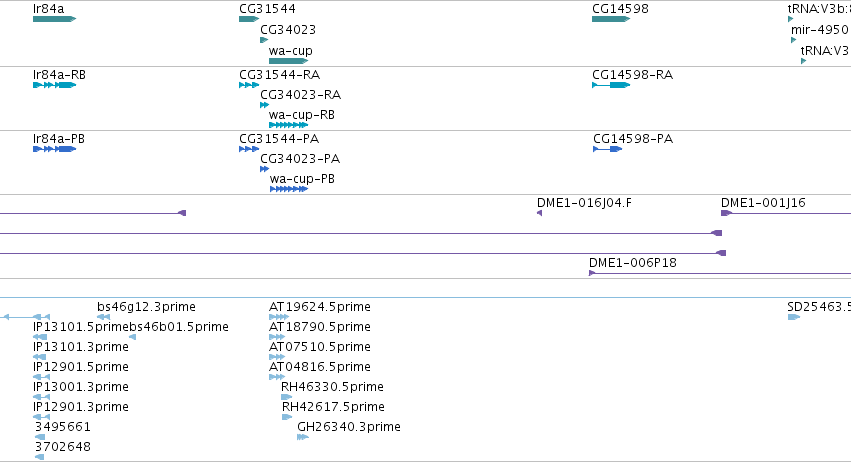Click the RH46330.5prime EST label

click(x=332, y=387)
